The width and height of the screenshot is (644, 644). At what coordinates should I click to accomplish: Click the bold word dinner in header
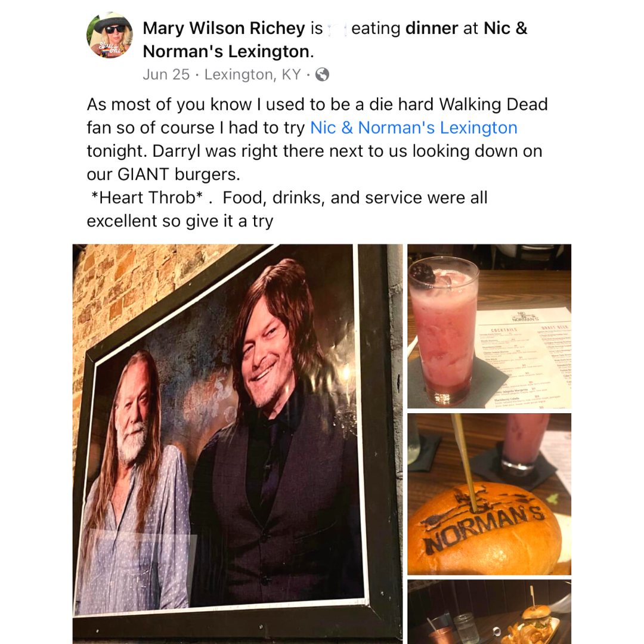pos(432,28)
